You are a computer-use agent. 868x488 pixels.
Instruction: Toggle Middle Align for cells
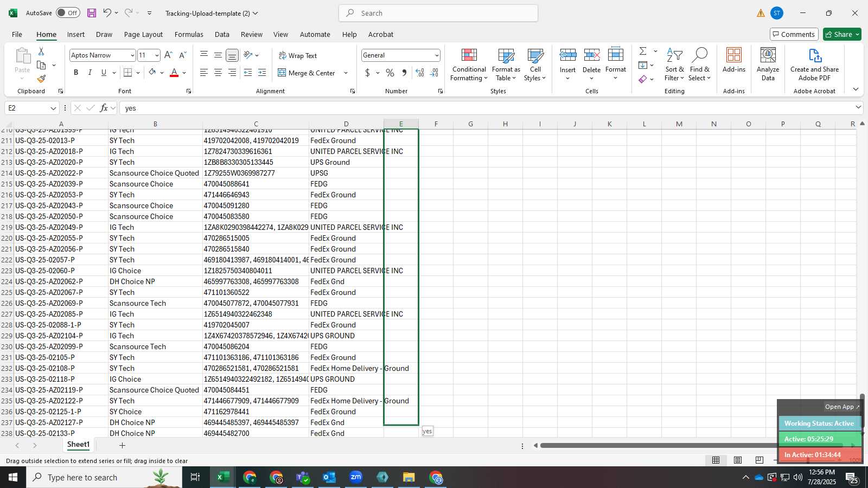pyautogui.click(x=218, y=55)
